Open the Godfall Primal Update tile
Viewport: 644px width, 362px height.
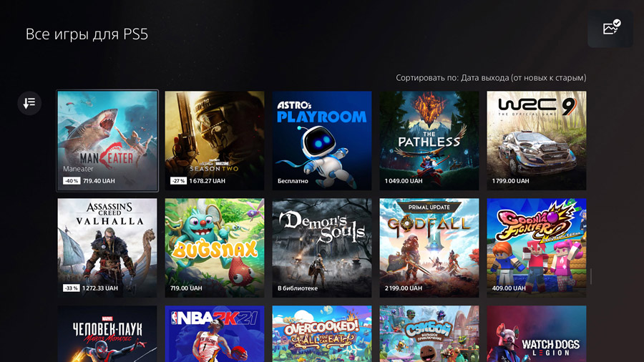(x=429, y=248)
